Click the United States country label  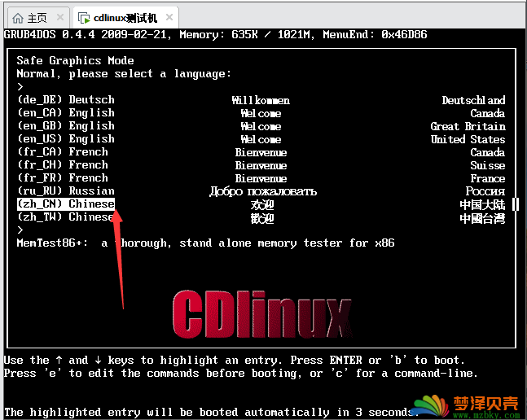coord(468,139)
